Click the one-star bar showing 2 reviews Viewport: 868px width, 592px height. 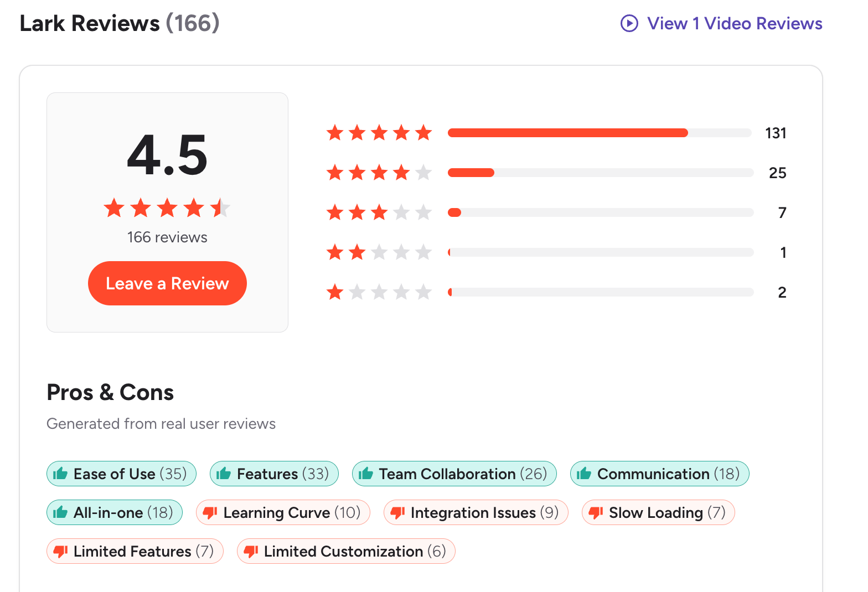(601, 292)
